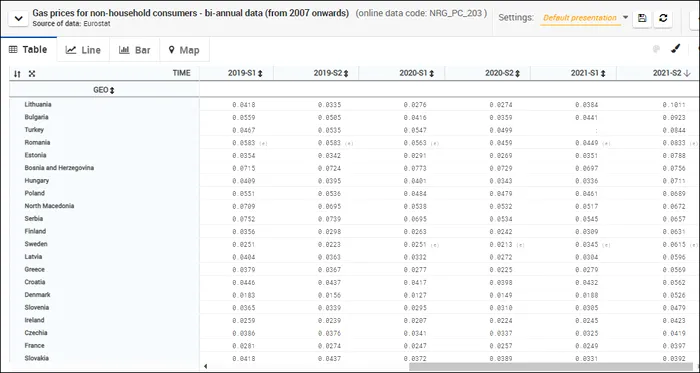Select the North Macedonia row label
Viewport: 700px width, 373px height.
tap(49, 206)
